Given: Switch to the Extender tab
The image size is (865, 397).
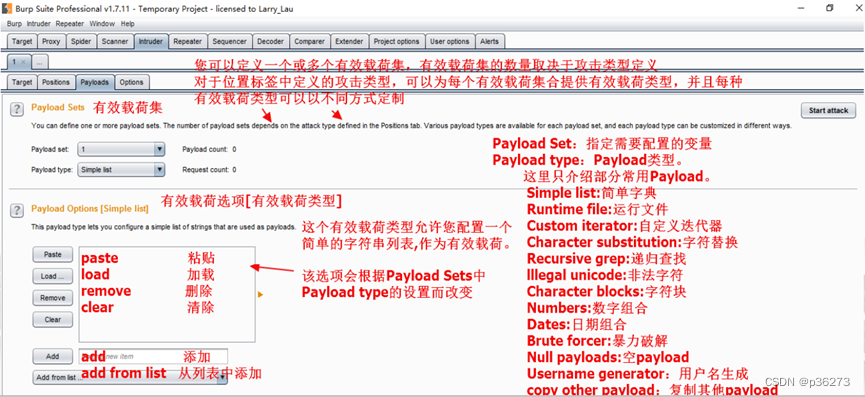Looking at the screenshot, I should click(x=349, y=41).
